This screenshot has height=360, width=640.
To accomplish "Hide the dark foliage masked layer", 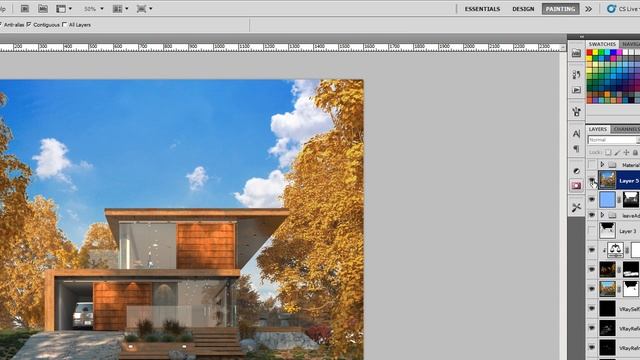I will pos(592,269).
